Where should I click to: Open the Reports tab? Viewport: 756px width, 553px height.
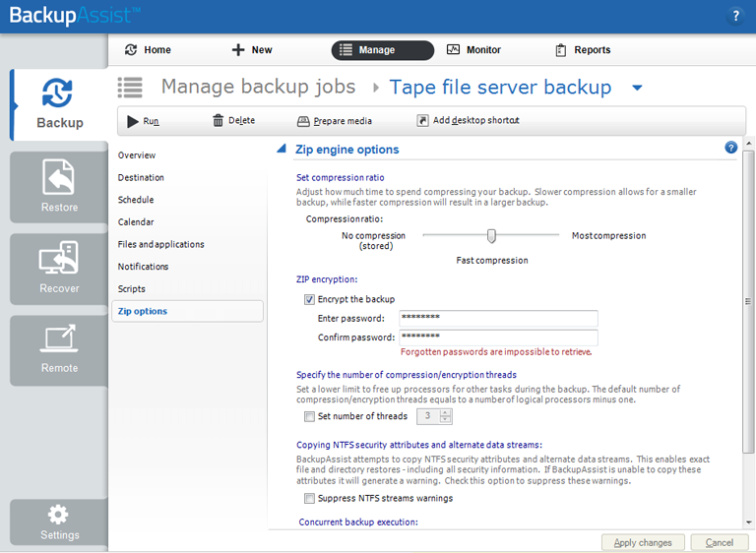pyautogui.click(x=582, y=50)
